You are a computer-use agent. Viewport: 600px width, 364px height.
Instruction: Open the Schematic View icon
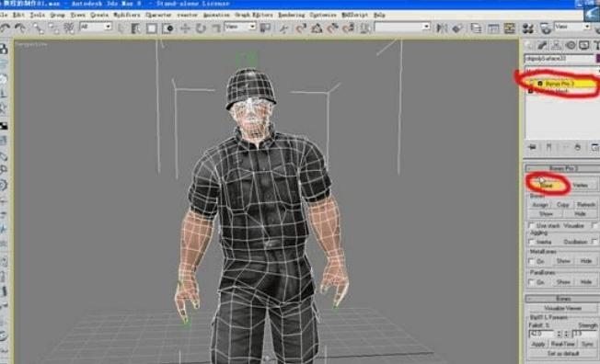pos(509,28)
